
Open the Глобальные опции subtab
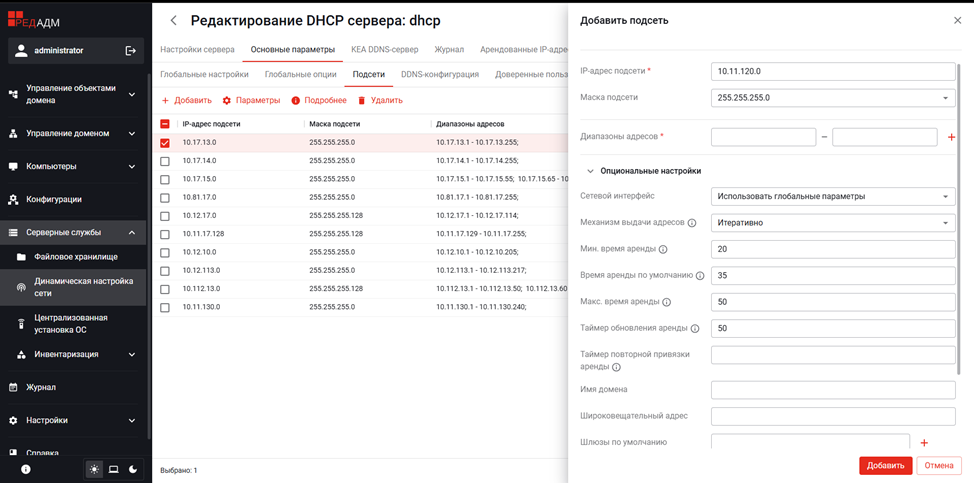301,74
